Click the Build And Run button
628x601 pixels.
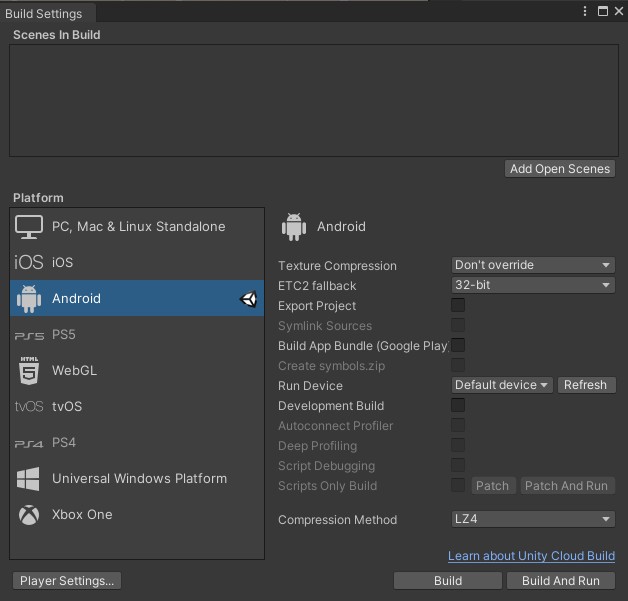(561, 581)
